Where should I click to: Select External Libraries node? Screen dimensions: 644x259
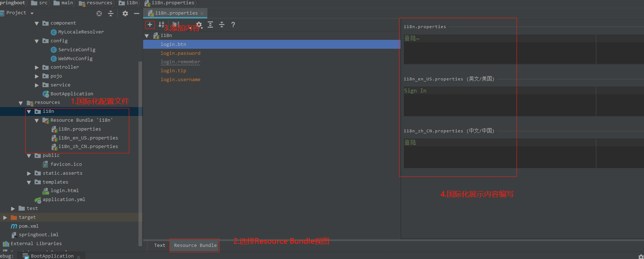[x=32, y=244]
